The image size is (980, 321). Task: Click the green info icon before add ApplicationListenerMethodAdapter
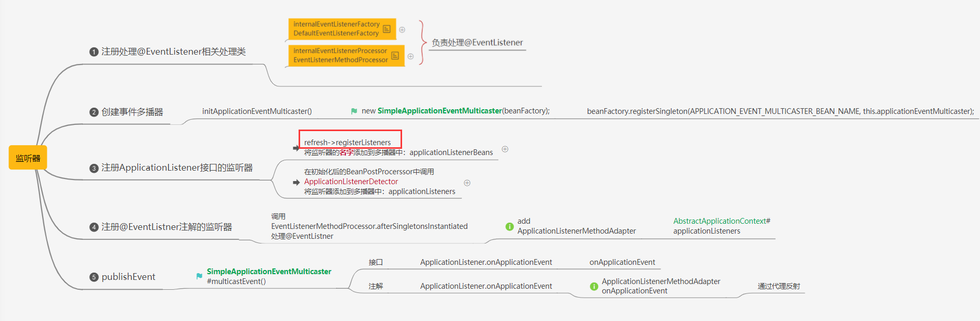(x=510, y=226)
